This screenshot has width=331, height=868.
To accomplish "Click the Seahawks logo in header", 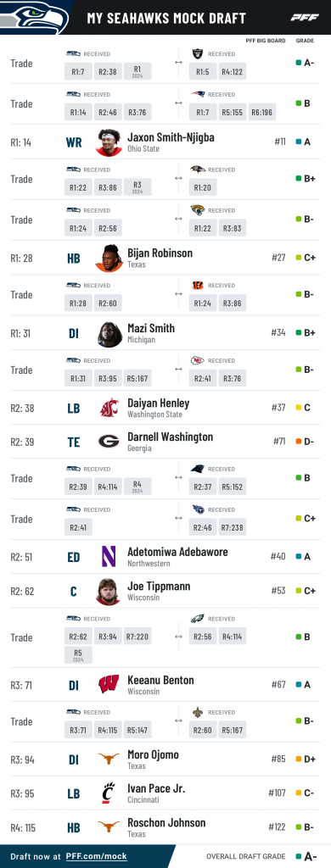I will [x=35, y=17].
